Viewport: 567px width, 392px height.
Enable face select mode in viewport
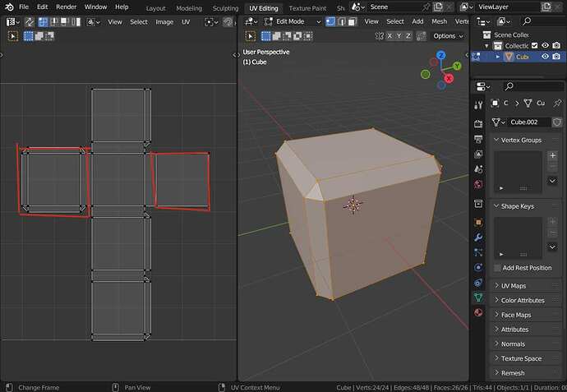pyautogui.click(x=352, y=21)
